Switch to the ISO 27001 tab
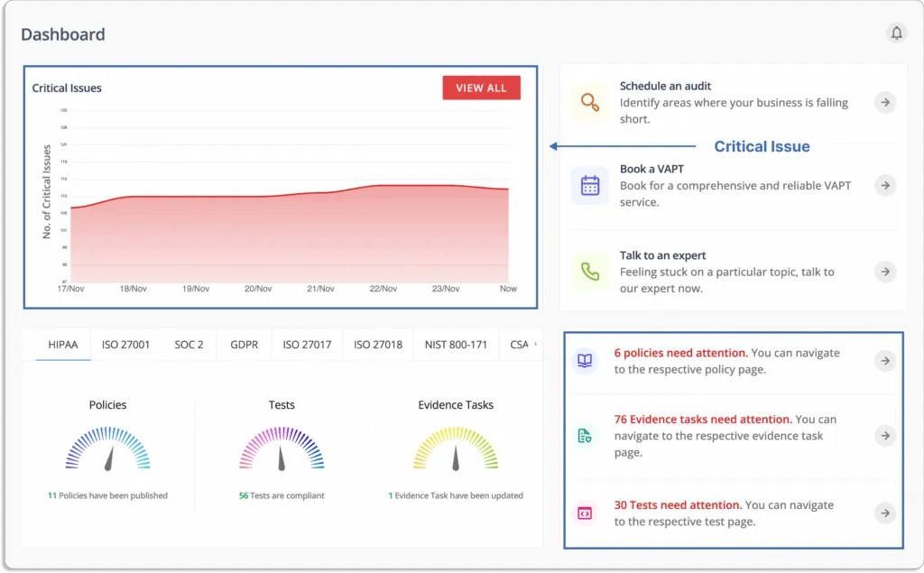This screenshot has width=924, height=573. pyautogui.click(x=125, y=345)
